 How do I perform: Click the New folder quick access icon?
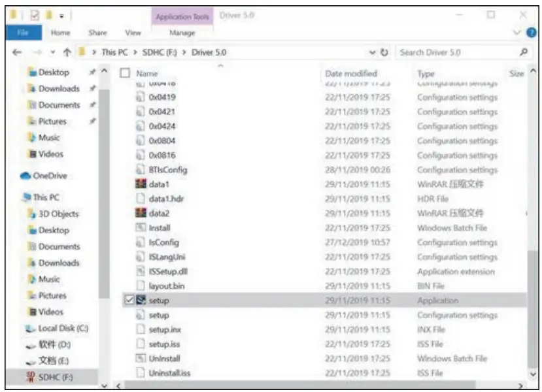click(49, 15)
